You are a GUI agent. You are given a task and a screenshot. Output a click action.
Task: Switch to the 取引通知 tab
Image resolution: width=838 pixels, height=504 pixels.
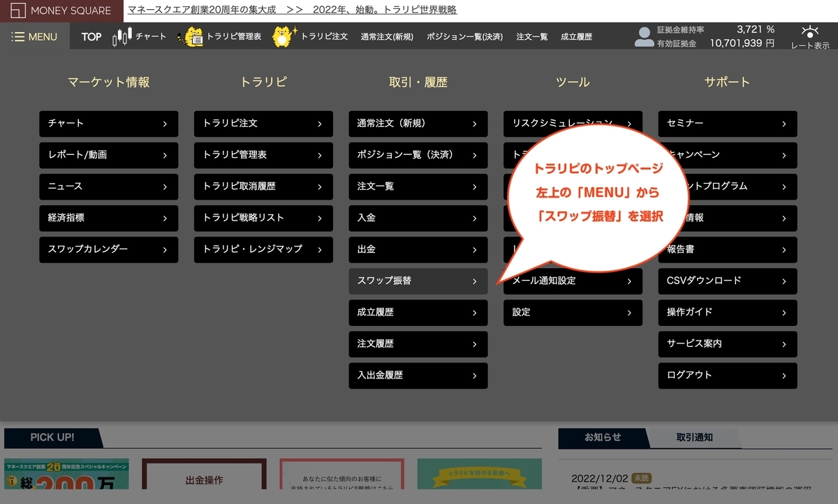(x=694, y=437)
